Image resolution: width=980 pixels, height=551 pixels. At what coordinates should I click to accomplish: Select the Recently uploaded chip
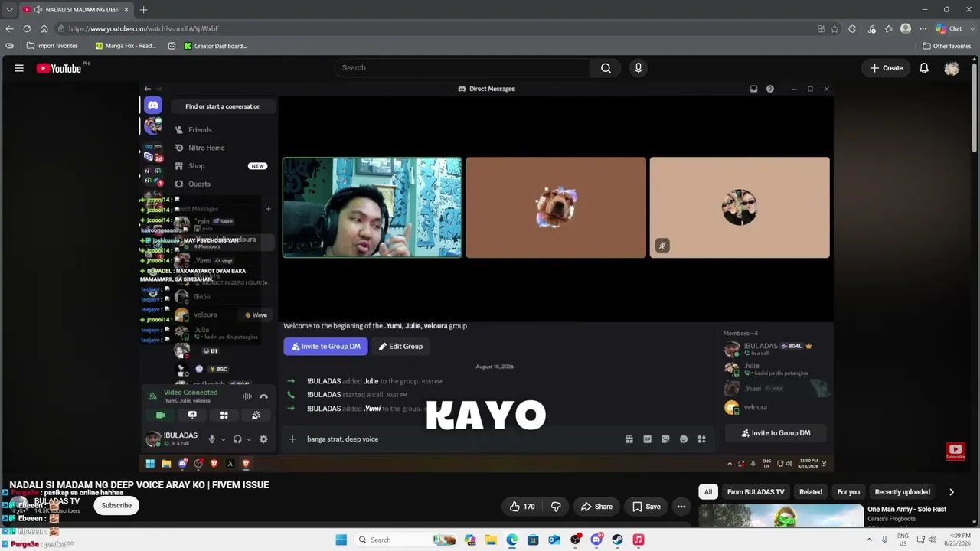[x=903, y=492]
